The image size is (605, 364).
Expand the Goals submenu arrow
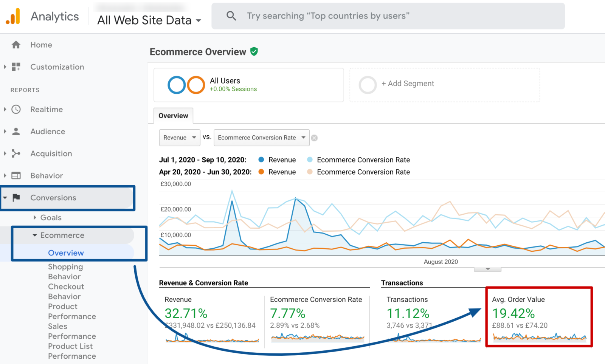pyautogui.click(x=35, y=217)
